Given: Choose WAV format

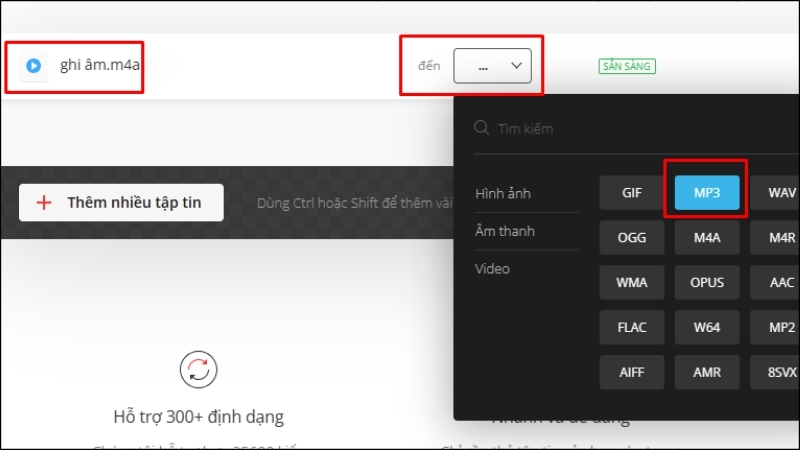Looking at the screenshot, I should click(x=776, y=193).
